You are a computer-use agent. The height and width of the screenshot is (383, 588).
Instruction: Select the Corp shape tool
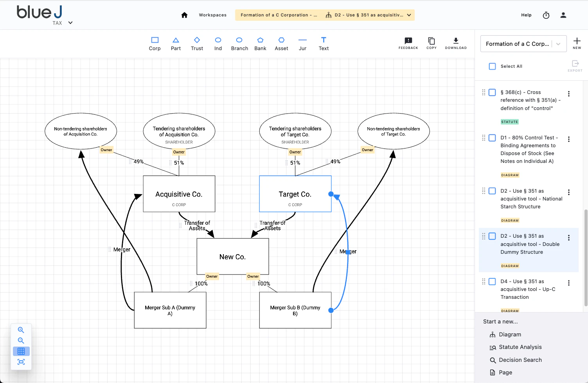pos(155,43)
